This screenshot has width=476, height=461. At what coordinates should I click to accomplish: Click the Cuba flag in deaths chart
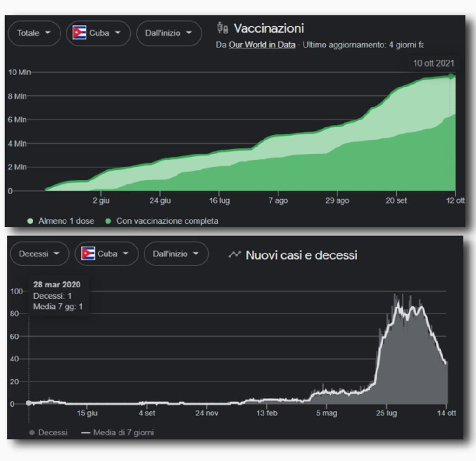88,254
